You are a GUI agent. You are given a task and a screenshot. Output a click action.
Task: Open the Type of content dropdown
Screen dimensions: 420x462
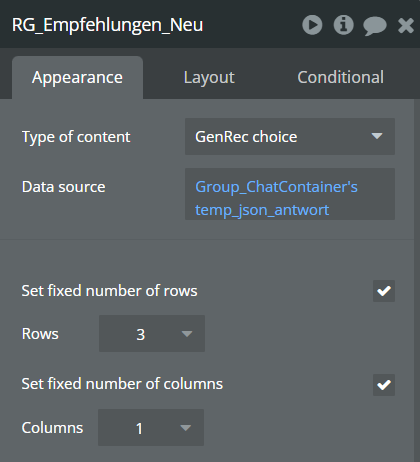pos(290,136)
